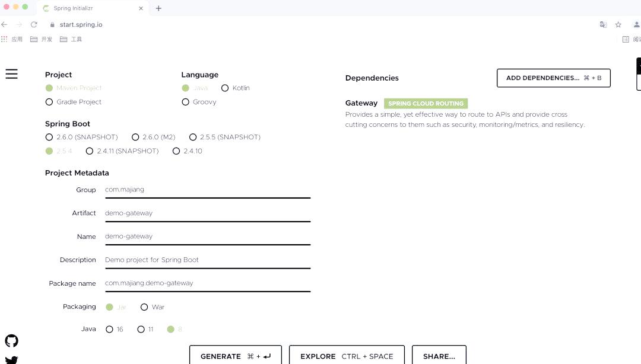Click the browser back arrow
Viewport: 641px width, 364px height.
point(5,24)
